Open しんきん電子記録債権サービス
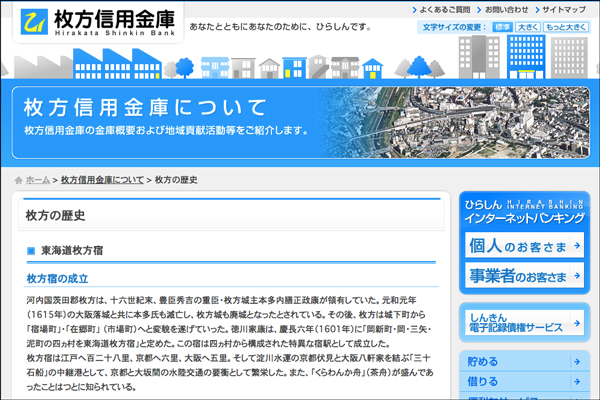This screenshot has width=600, height=400. [525, 323]
